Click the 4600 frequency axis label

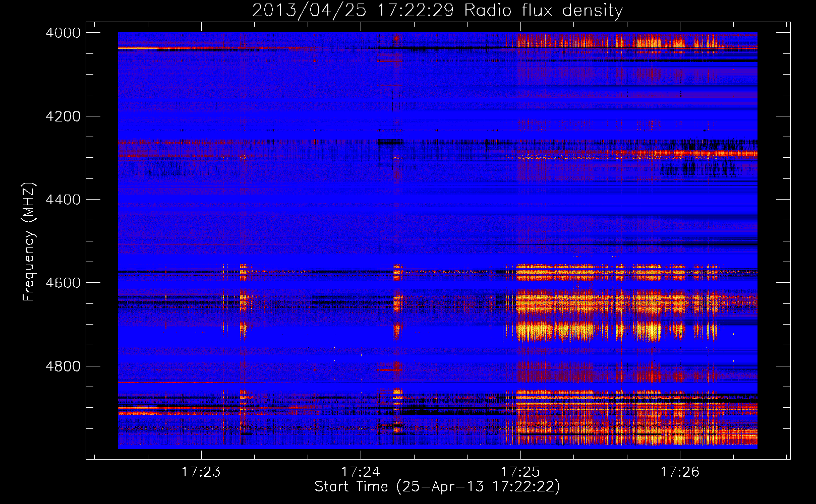63,283
